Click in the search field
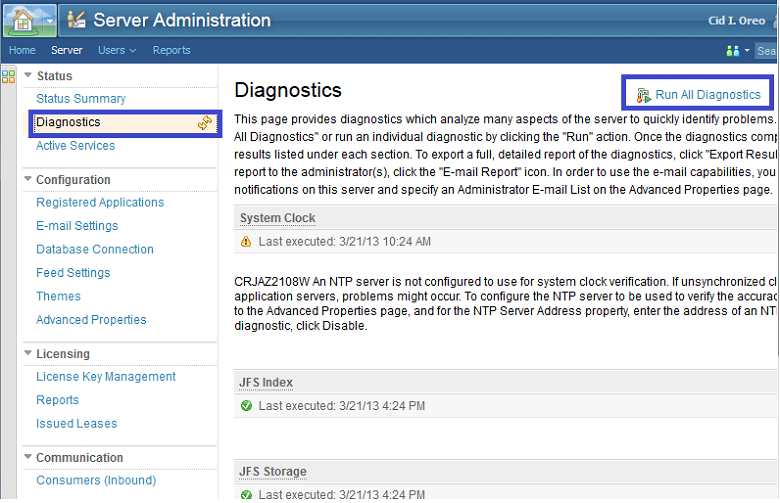Screen dimensions: 780x503 pos(767,51)
